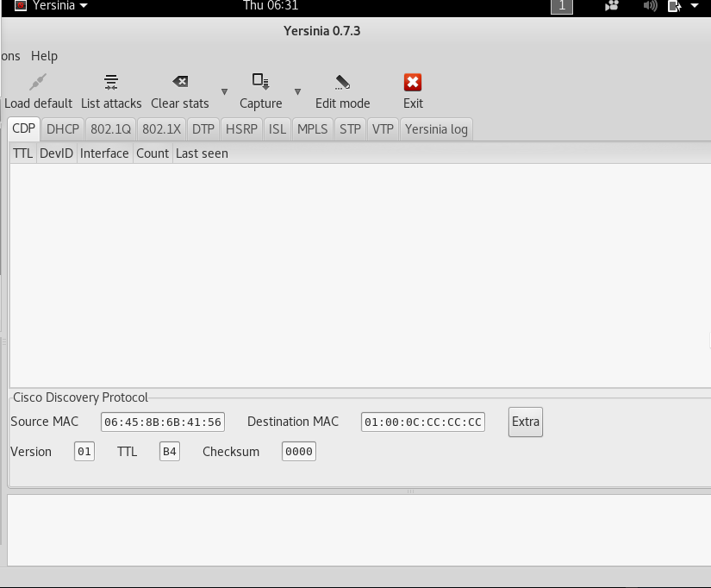Switch to the 802.1X tab

click(x=161, y=129)
